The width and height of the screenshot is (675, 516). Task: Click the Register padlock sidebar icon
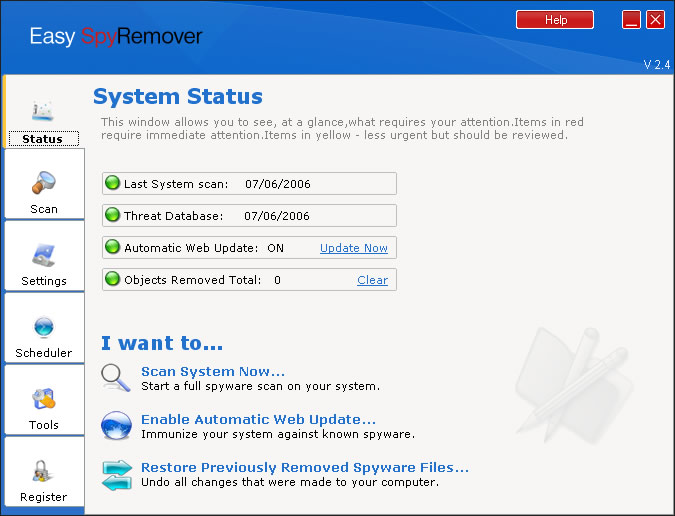(42, 471)
